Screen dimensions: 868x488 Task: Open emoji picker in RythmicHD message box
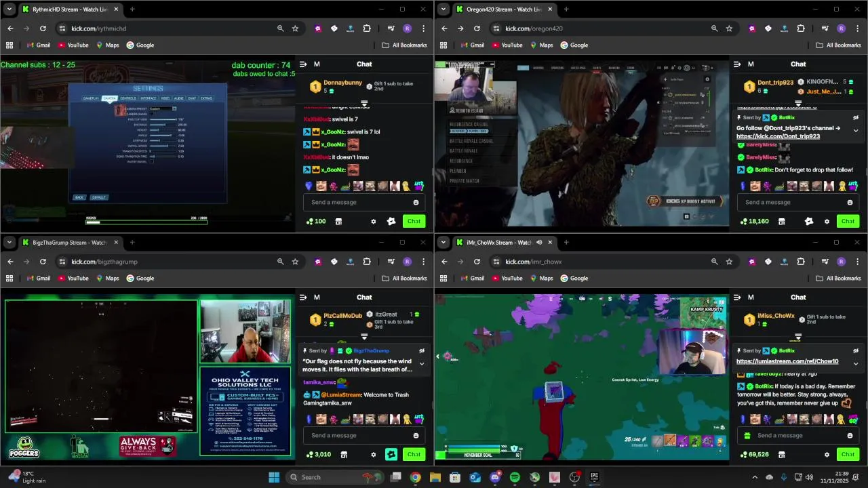(416, 202)
